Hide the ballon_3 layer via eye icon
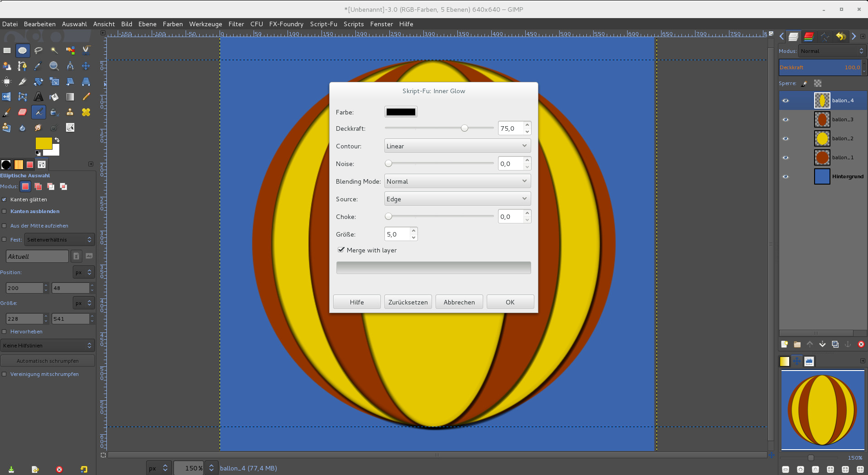The image size is (868, 475). pos(786,119)
